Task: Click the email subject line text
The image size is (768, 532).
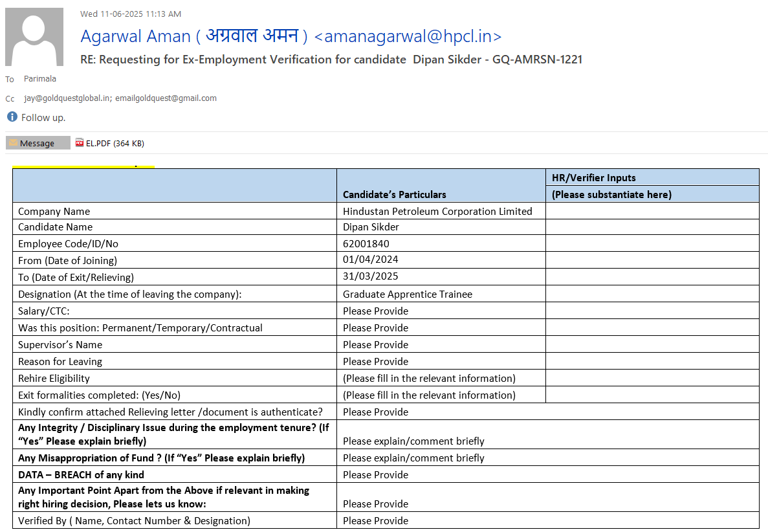Action: 331,60
